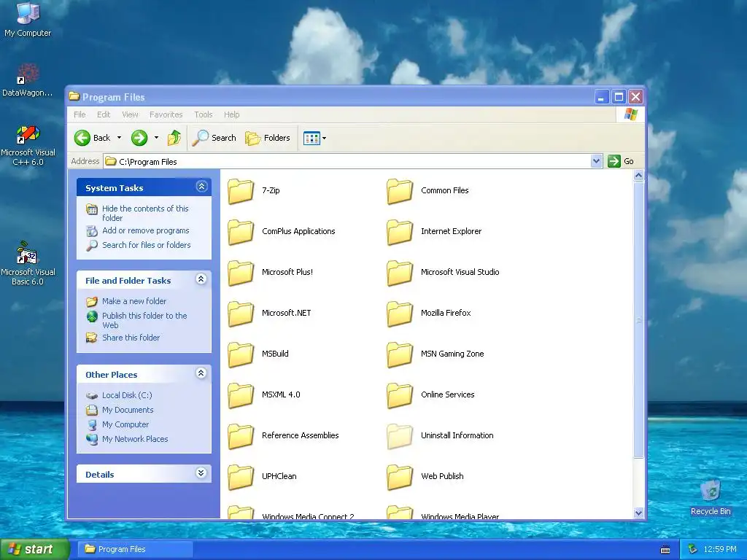The width and height of the screenshot is (747, 560).
Task: Collapse File and Folder Tasks panel
Action: [x=201, y=279]
